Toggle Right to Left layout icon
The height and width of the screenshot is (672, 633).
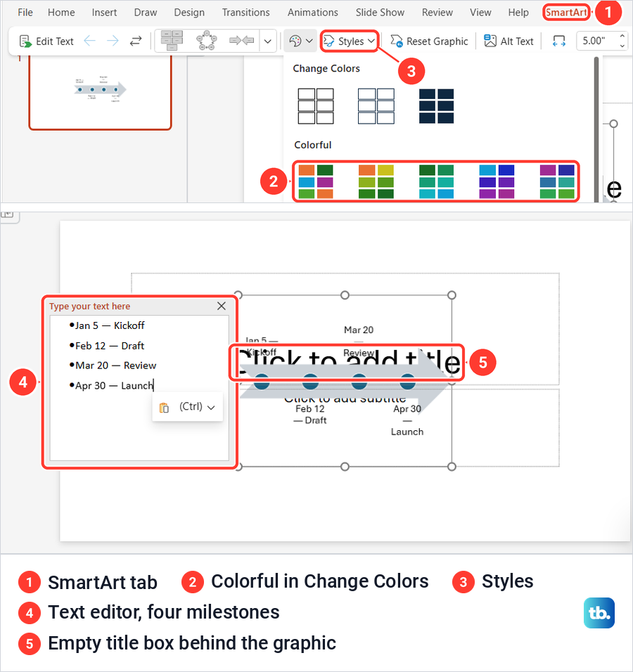136,41
